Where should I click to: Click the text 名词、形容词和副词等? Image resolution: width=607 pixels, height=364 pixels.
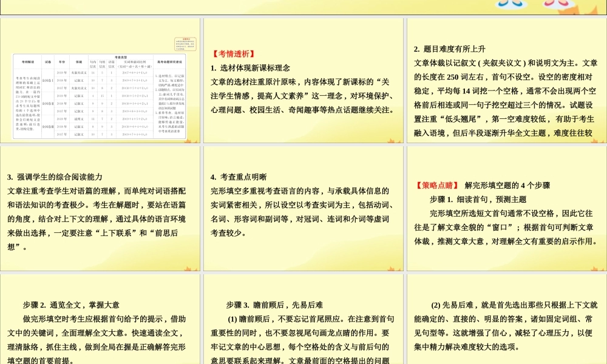click(251, 220)
